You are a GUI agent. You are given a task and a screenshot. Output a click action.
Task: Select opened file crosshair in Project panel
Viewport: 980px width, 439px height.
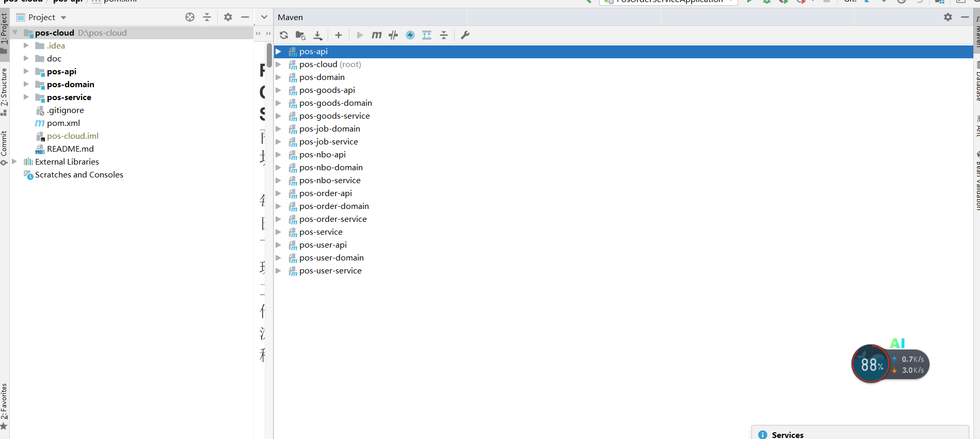point(190,17)
